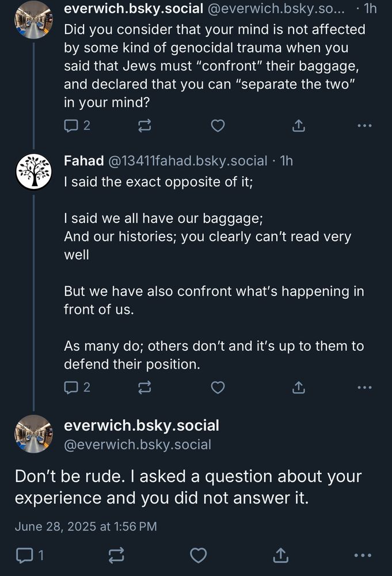Open more options on "Don't be rude" post

click(x=363, y=555)
